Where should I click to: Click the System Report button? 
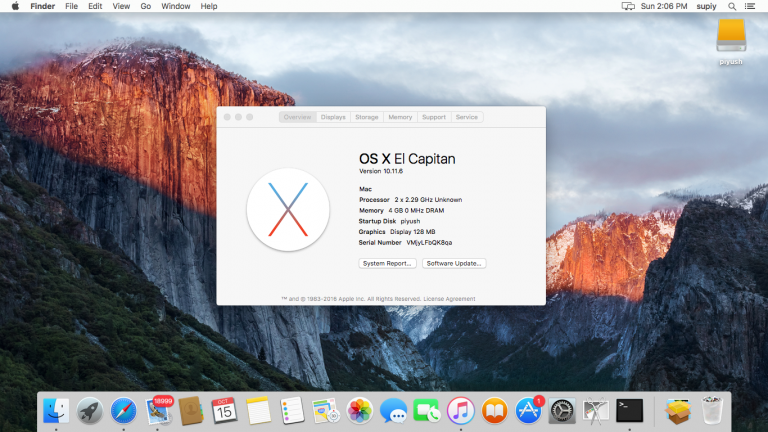point(388,263)
